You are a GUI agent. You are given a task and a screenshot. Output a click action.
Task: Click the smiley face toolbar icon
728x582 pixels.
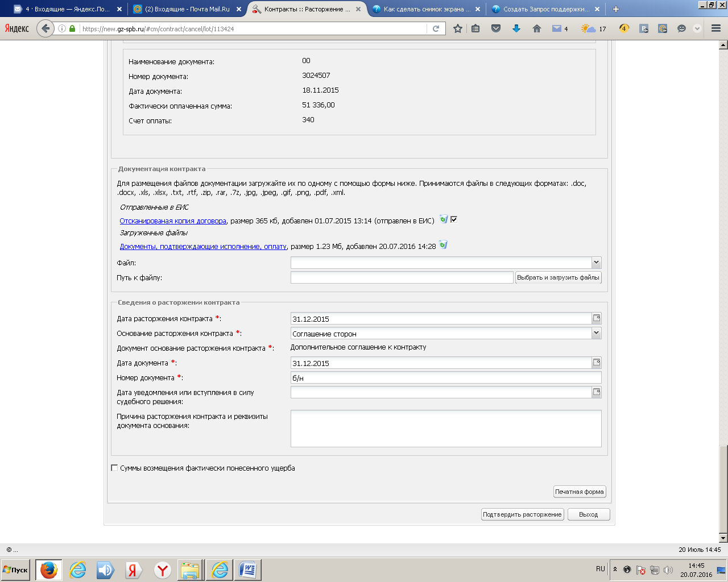[681, 28]
